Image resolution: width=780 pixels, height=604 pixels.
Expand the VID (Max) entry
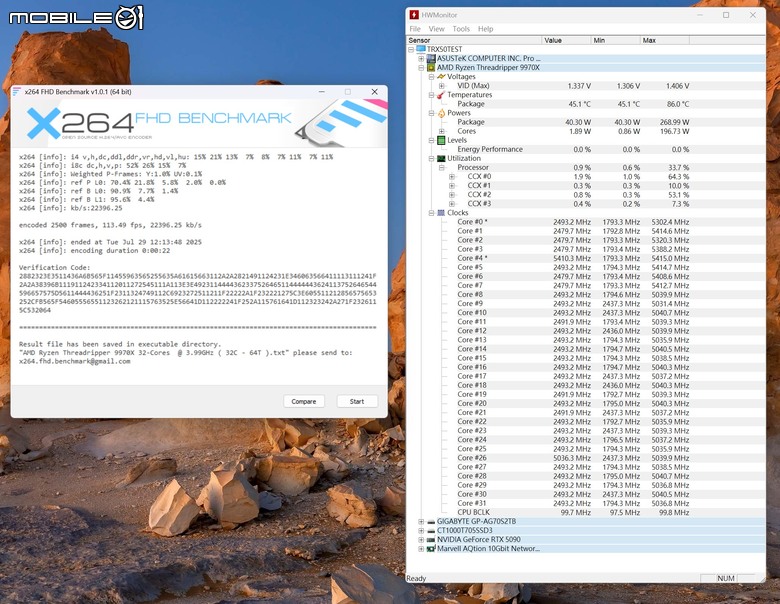pos(441,86)
